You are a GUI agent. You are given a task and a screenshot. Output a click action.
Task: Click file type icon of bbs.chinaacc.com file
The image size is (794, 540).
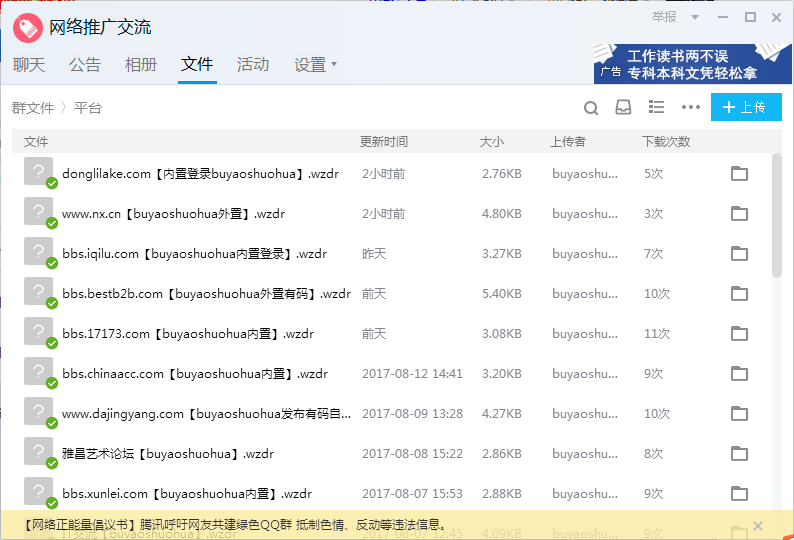tap(38, 372)
